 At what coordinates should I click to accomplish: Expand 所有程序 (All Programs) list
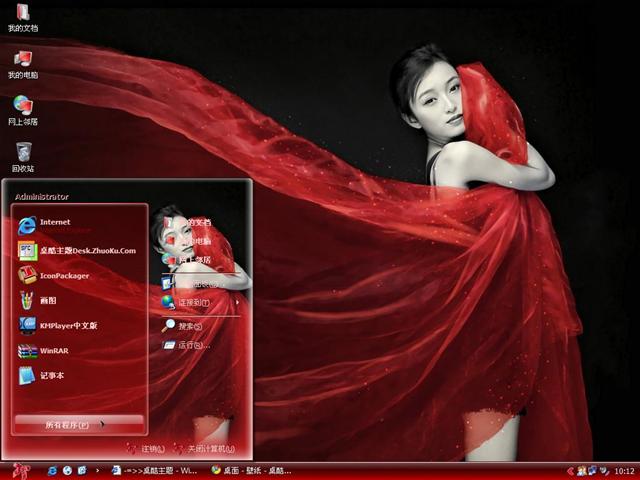pyautogui.click(x=78, y=424)
